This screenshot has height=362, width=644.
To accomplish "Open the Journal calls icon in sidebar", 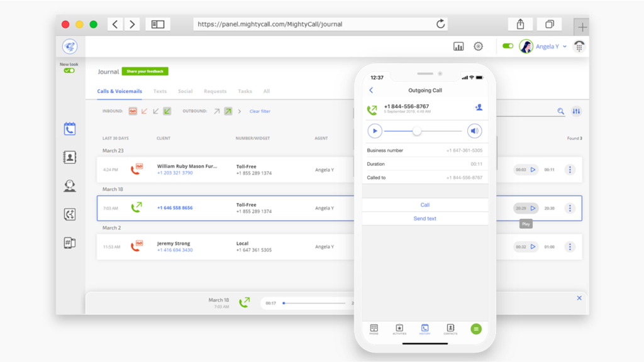I will (x=70, y=128).
